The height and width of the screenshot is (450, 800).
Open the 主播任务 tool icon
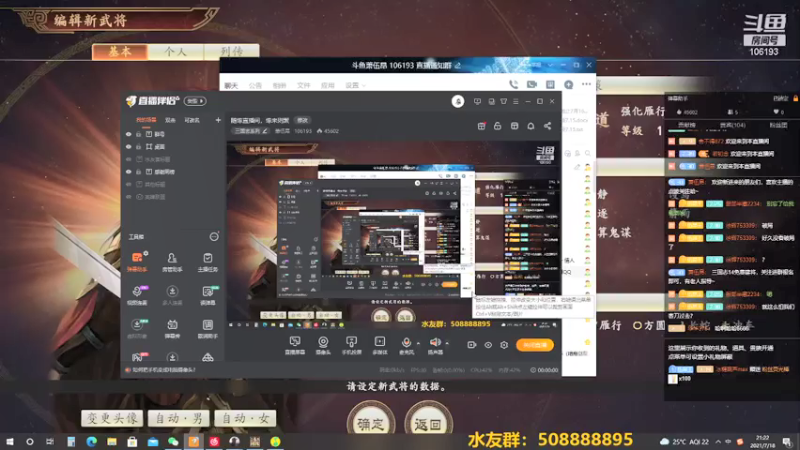[x=208, y=261]
